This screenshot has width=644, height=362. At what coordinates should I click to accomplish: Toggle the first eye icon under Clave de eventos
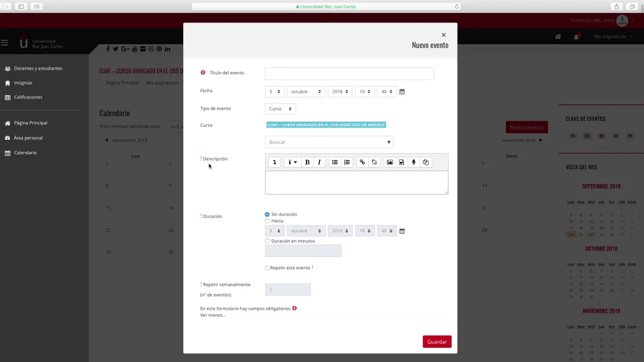click(x=573, y=136)
